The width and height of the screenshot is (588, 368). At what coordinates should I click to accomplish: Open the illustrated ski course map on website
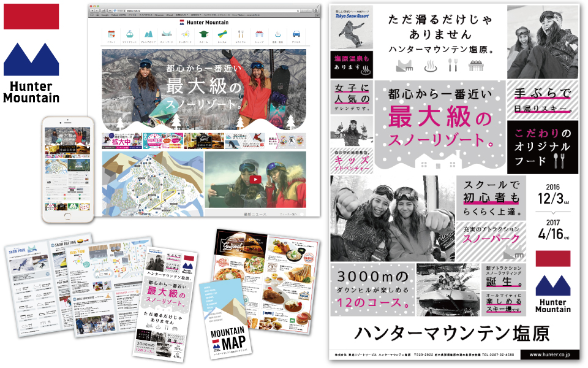153,183
